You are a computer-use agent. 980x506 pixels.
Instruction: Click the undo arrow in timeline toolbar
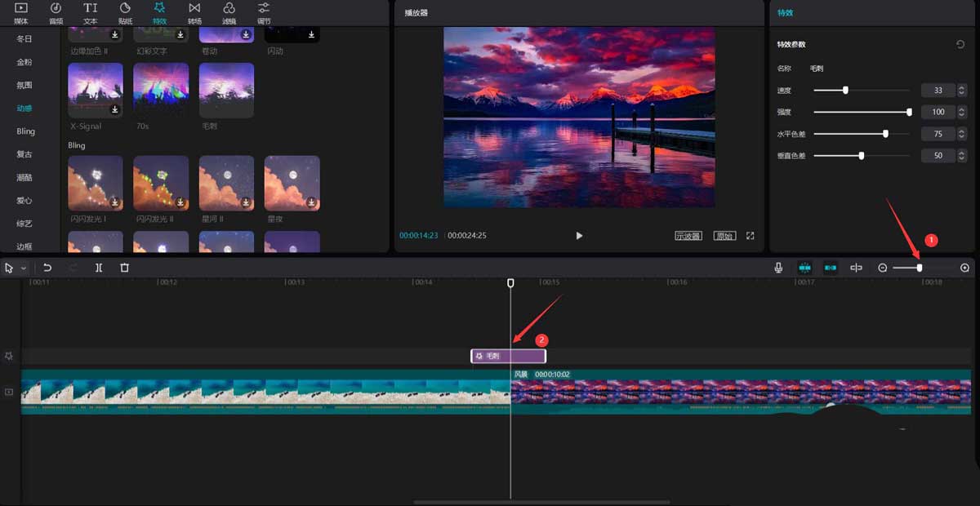tap(47, 268)
